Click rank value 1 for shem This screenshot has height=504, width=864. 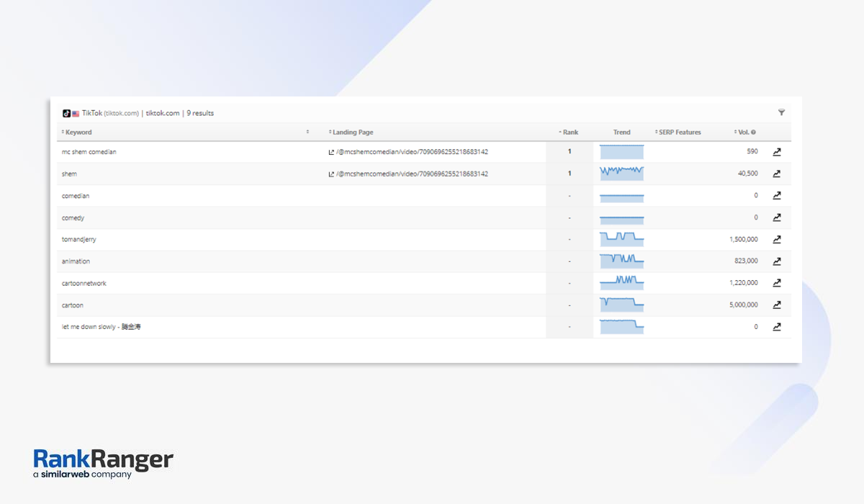[x=570, y=174]
